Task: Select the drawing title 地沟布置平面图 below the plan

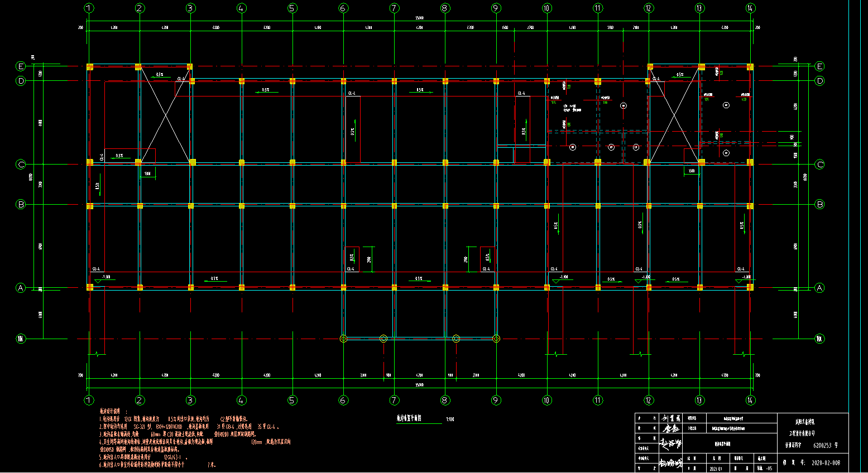Action: (409, 418)
